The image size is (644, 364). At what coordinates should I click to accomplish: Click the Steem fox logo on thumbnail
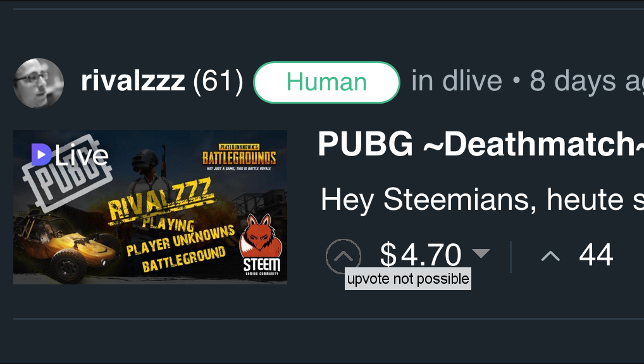pyautogui.click(x=261, y=244)
